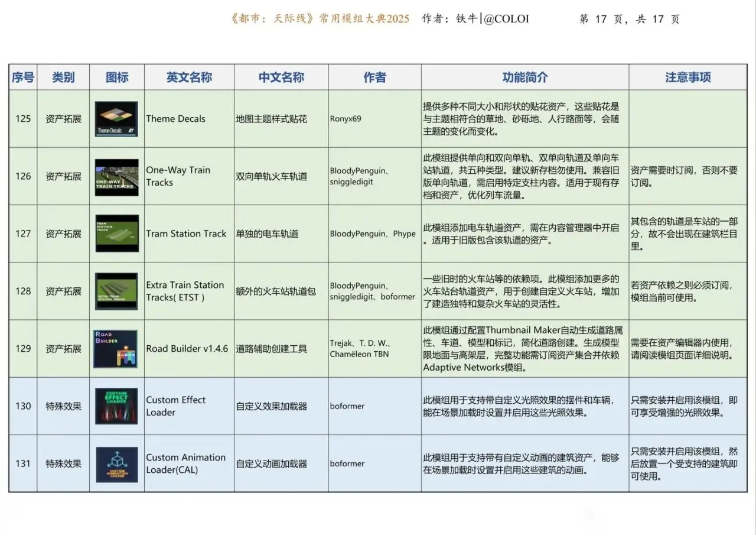Click 特殊效果 category in row 131
The height and width of the screenshot is (535, 756).
(63, 464)
